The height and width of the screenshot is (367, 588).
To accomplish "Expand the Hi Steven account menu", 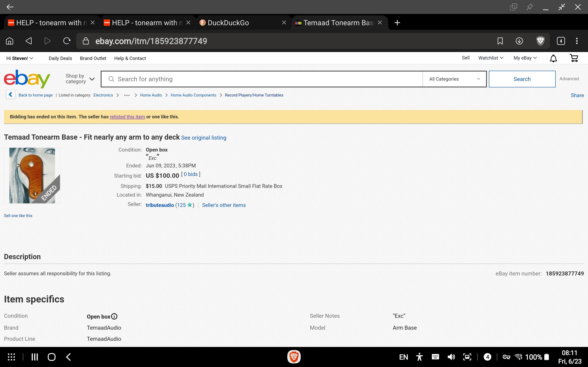I will [x=20, y=58].
